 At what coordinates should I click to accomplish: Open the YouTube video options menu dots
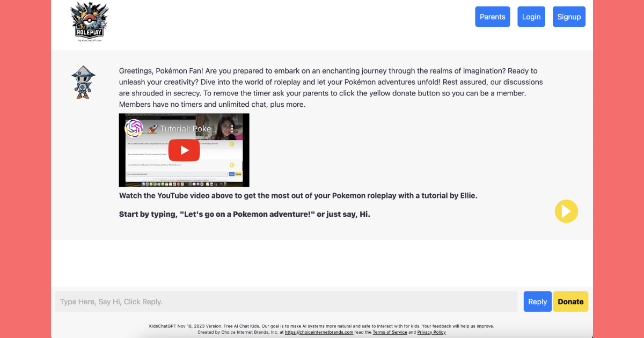tap(232, 129)
